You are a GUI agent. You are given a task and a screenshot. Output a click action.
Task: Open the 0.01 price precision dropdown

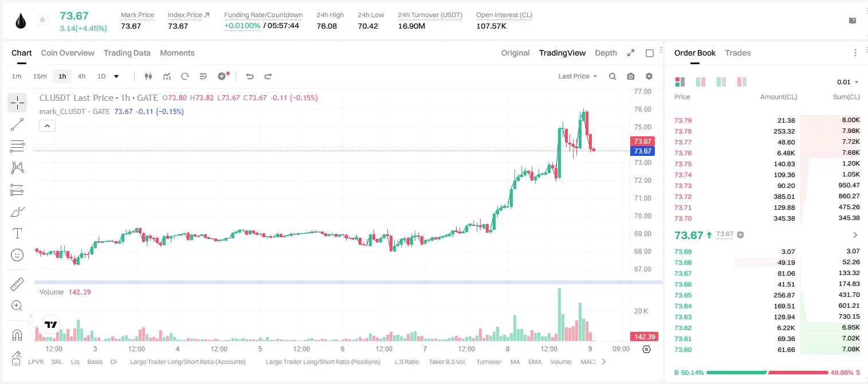[x=847, y=82]
